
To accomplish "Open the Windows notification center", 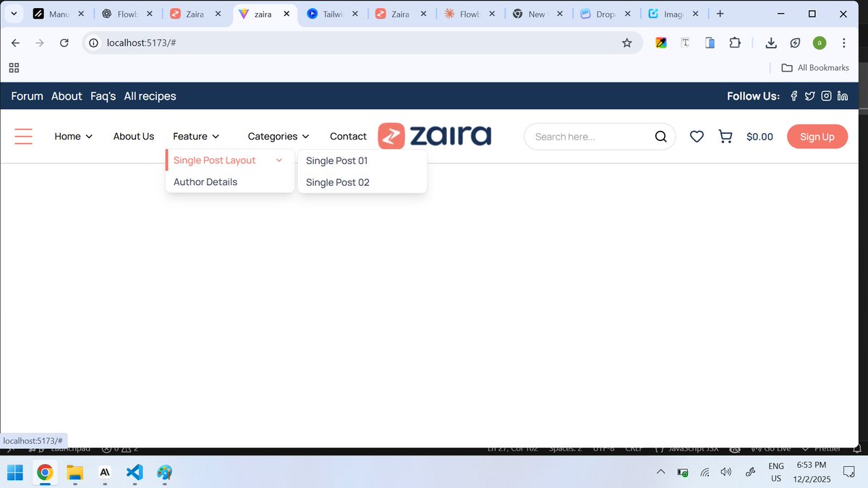I will pos(849,472).
